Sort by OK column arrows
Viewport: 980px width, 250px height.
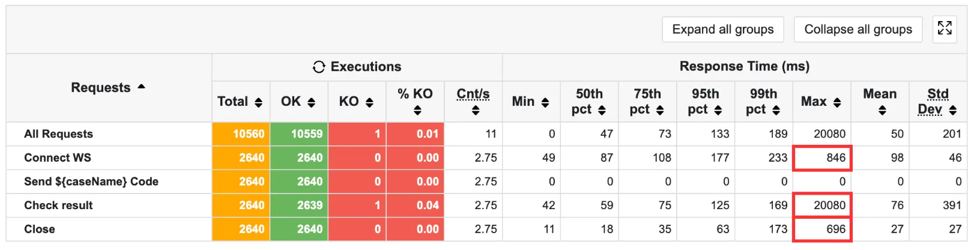click(311, 102)
